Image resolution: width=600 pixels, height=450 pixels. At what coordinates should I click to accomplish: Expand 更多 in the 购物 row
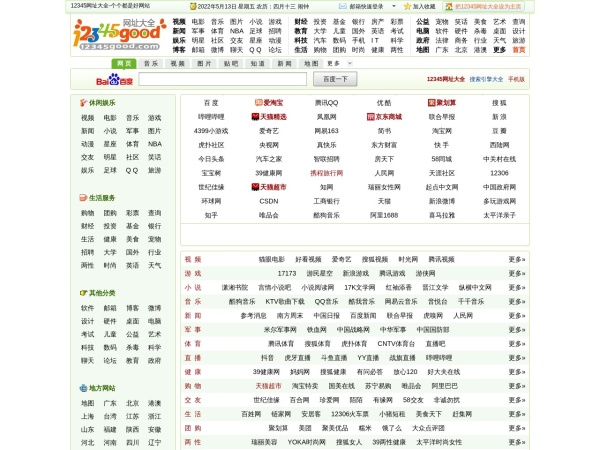point(516,385)
